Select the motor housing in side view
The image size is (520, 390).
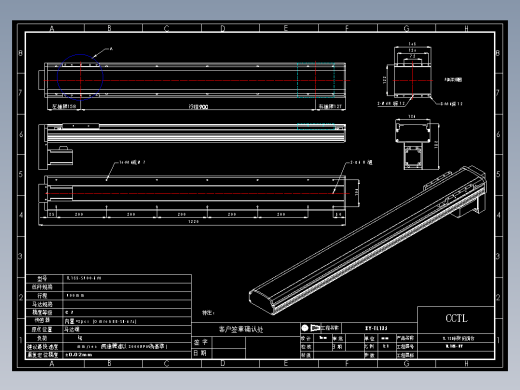tap(60, 156)
